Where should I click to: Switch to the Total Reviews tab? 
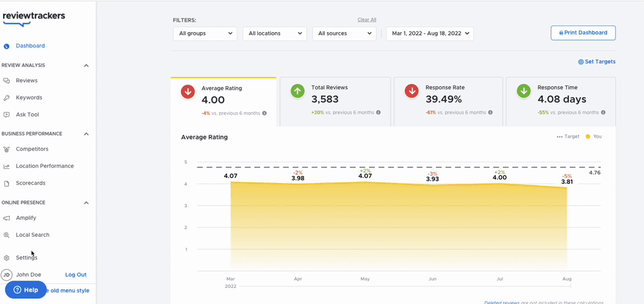click(x=335, y=102)
